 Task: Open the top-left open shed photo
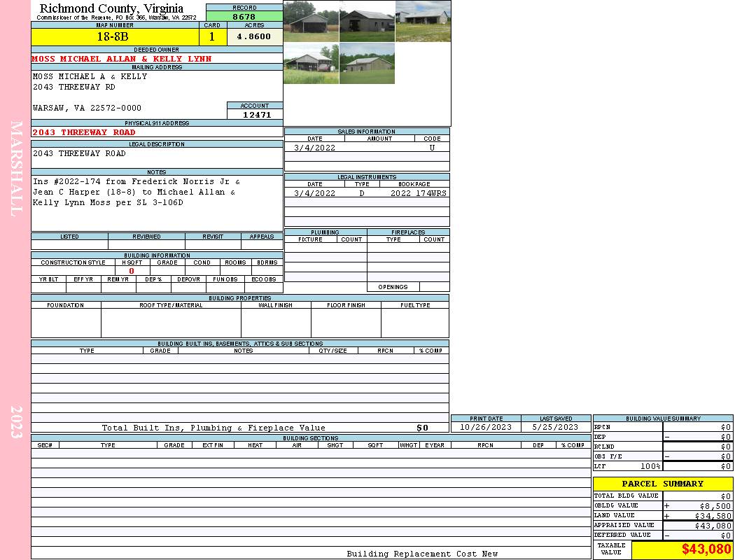(311, 22)
